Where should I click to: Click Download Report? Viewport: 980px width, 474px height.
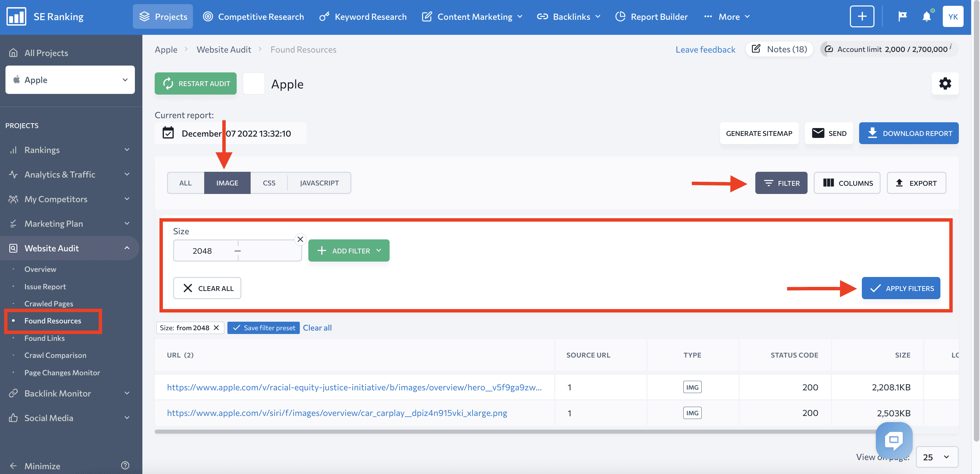click(x=909, y=133)
